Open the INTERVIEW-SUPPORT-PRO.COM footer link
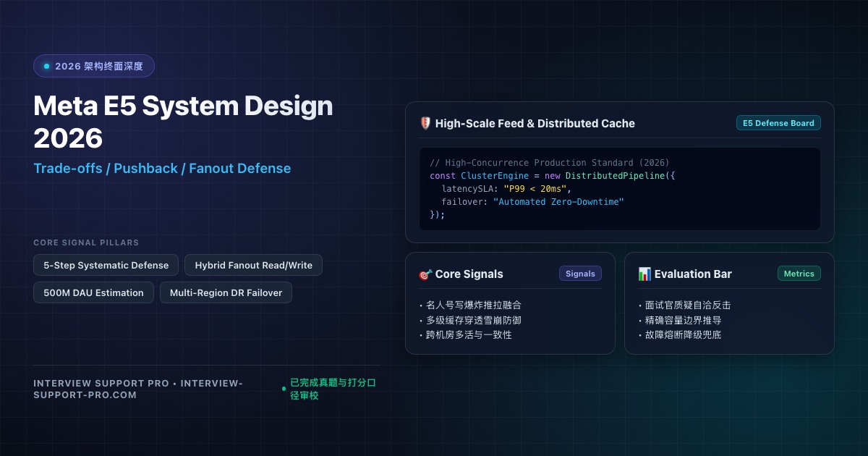 tap(138, 389)
